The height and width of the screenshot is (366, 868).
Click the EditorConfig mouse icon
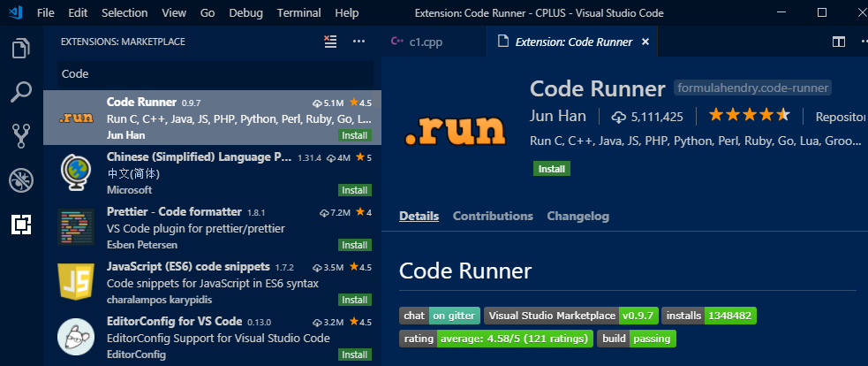coord(76,337)
